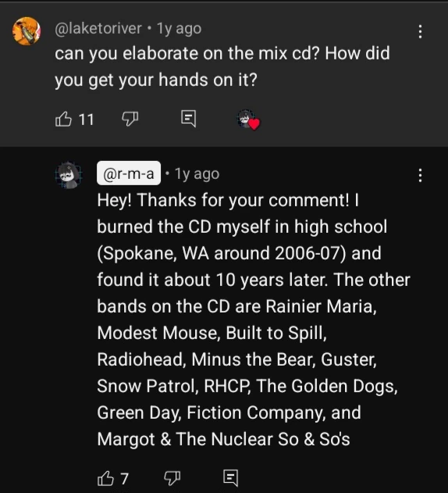This screenshot has height=493, width=448.
Task: Dislike the @laketoriver comment
Action: pyautogui.click(x=130, y=120)
